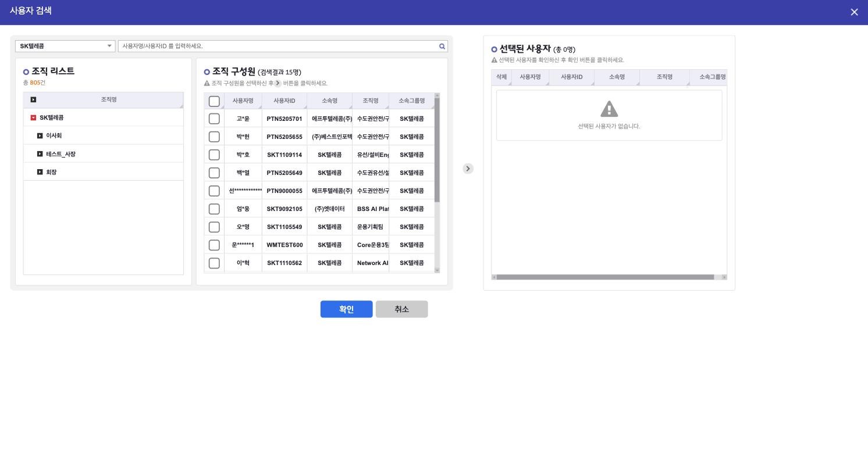868x472 pixels.
Task: Sort 조직 구성원 by 사용자명 column header
Action: tap(243, 101)
